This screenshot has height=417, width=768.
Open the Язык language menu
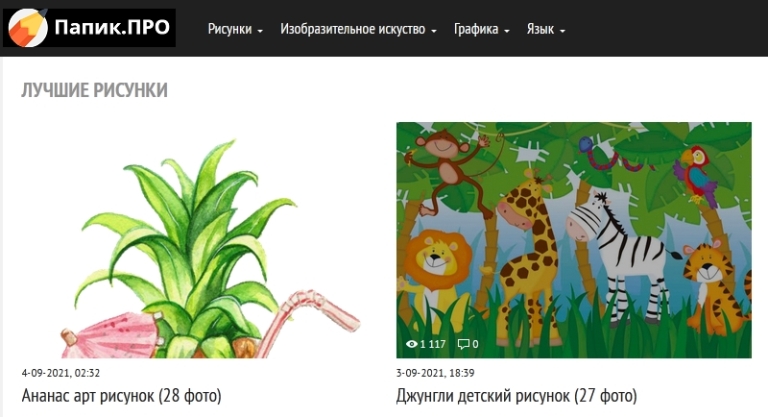pyautogui.click(x=546, y=29)
